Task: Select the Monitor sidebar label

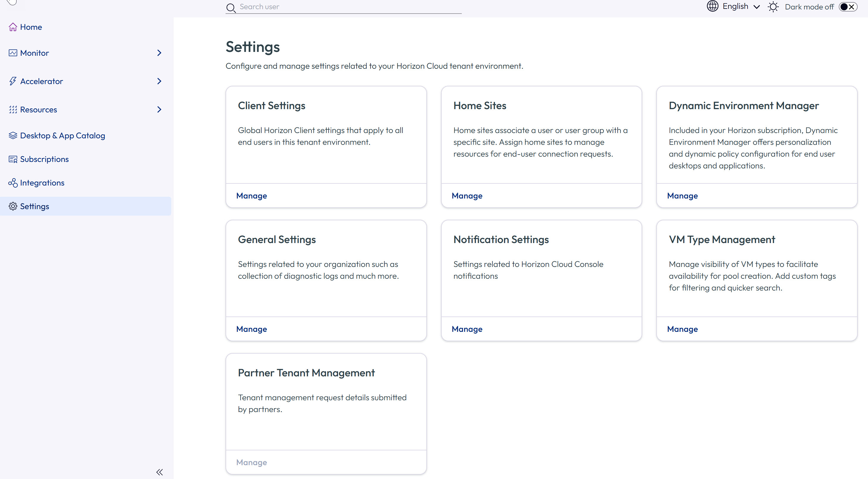Action: pos(34,53)
